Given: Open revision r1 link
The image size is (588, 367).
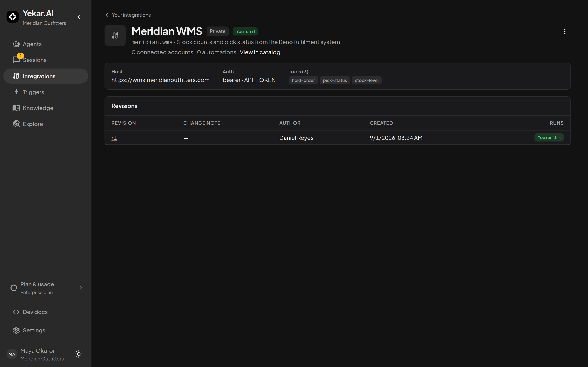Looking at the screenshot, I should click(x=114, y=138).
